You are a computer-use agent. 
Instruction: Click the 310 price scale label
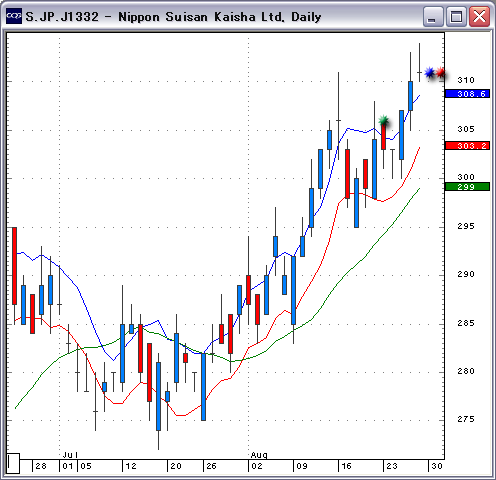(466, 80)
